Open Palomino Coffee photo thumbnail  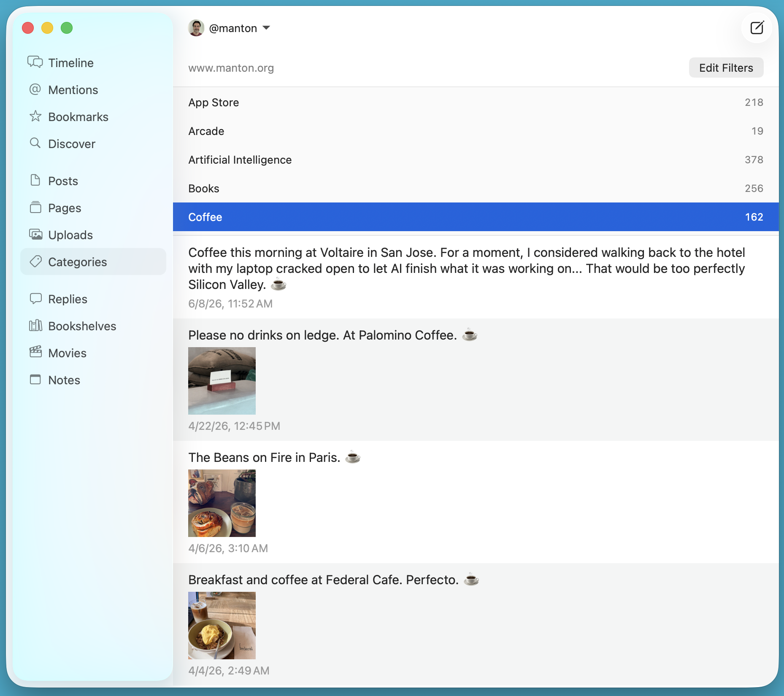click(222, 380)
